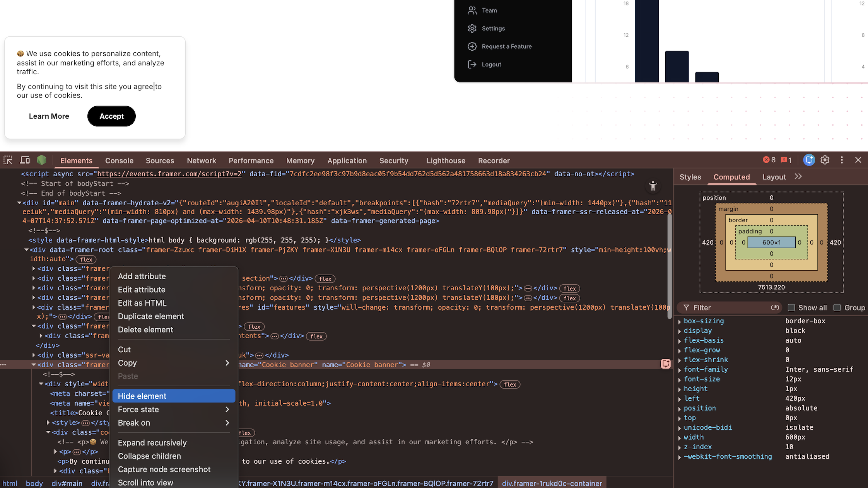Toggle the device toolbar icon
The image size is (868, 488).
pyautogui.click(x=24, y=160)
